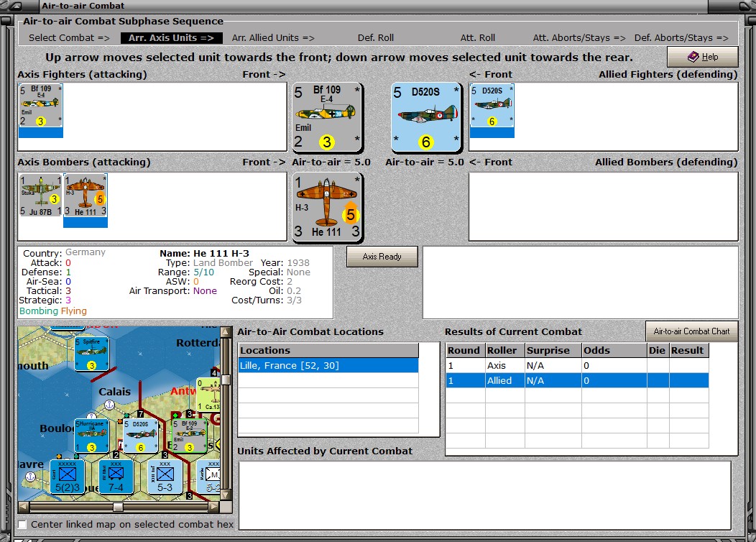
Task: Select the round 1 Axis result row
Action: tap(577, 365)
